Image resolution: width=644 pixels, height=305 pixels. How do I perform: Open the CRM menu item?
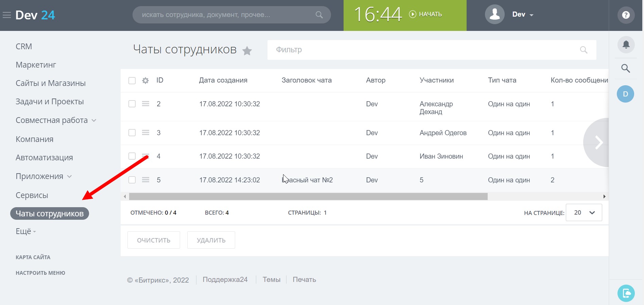click(24, 47)
